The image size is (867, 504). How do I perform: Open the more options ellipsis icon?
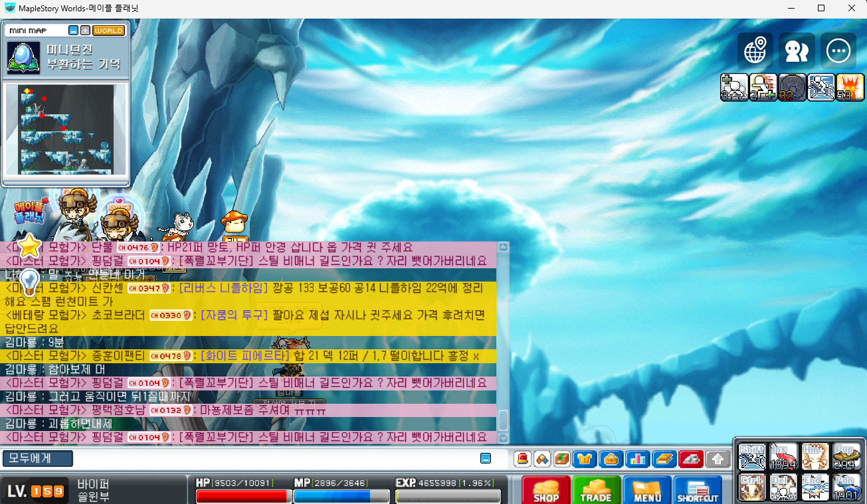tap(838, 51)
